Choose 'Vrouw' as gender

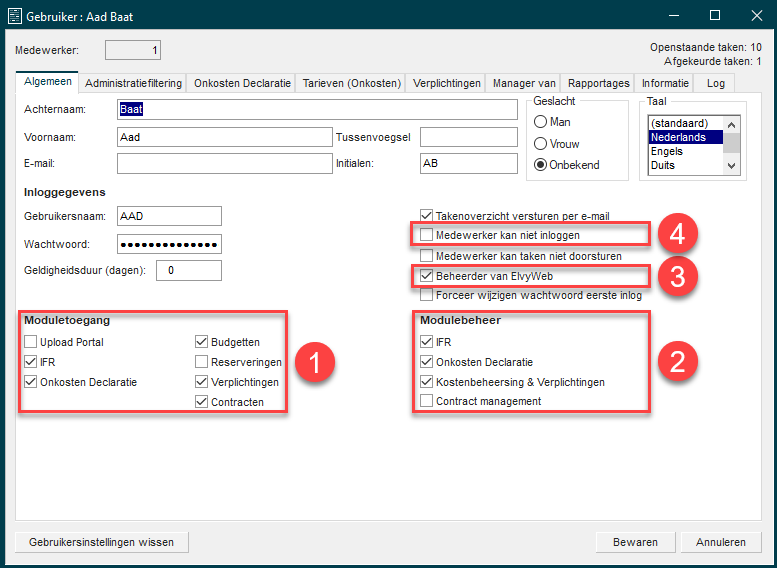tap(541, 144)
